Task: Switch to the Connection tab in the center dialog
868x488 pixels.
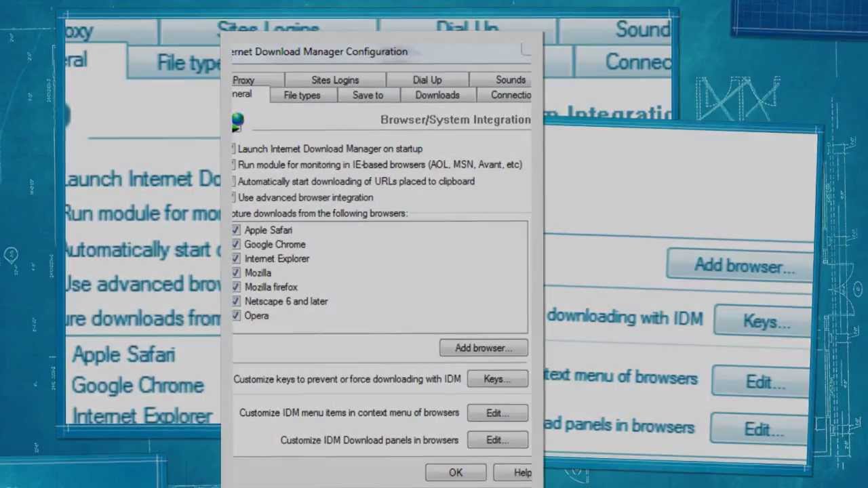Action: (505, 96)
